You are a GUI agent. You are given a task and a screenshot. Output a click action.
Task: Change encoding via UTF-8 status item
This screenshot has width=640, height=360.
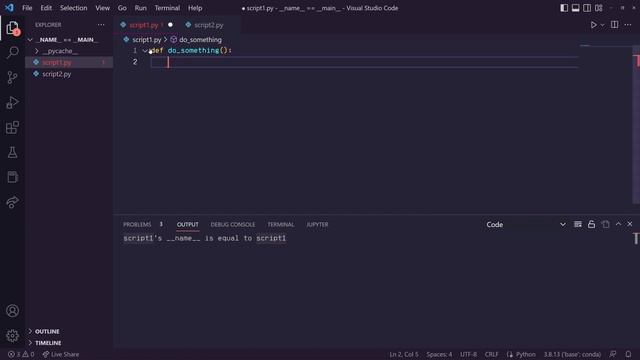[x=468, y=354]
